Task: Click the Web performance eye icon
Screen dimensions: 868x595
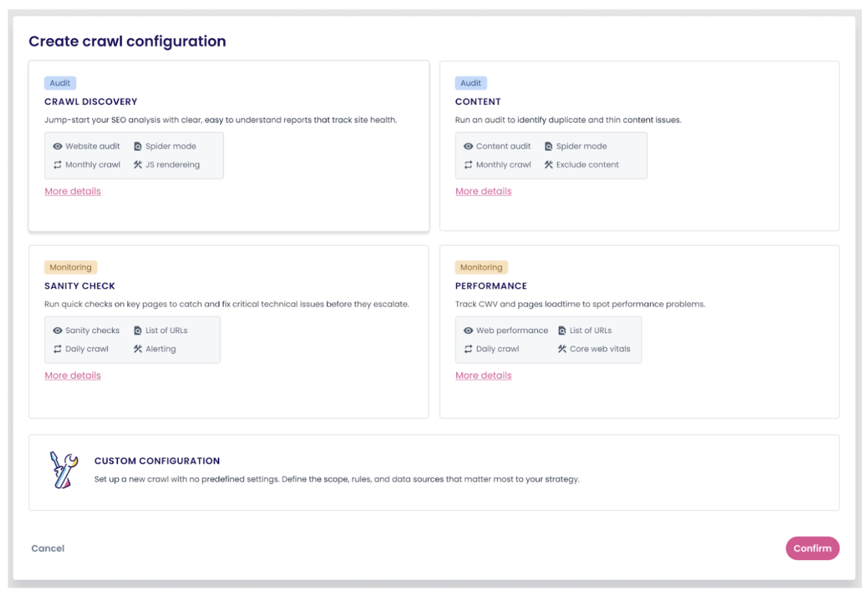Action: point(468,330)
